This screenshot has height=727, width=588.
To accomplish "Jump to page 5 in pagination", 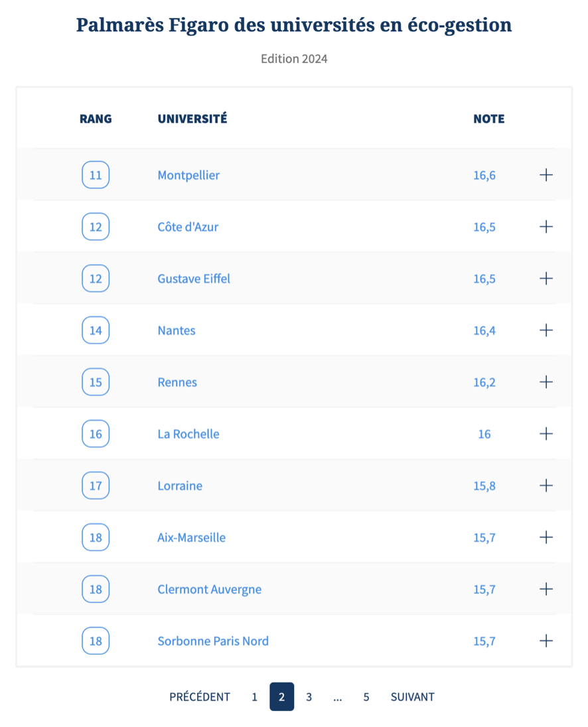I will tap(366, 697).
